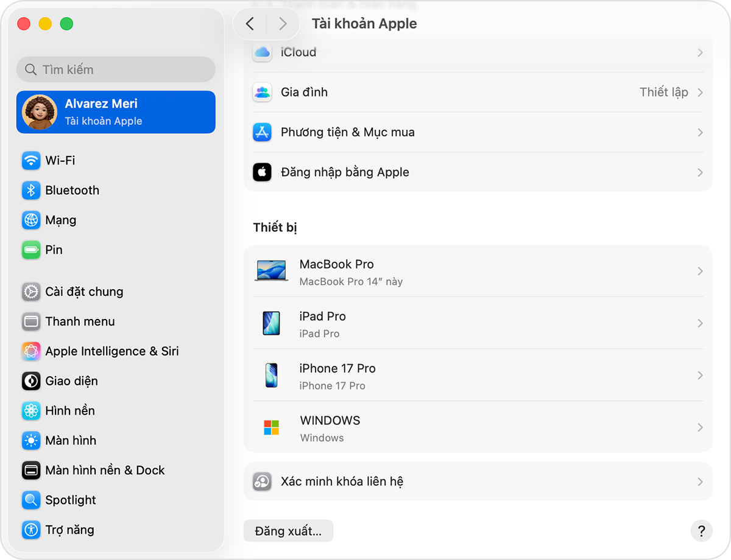Click the Pin (Battery) sidebar icon
Viewport: 731px width, 560px height.
31,250
